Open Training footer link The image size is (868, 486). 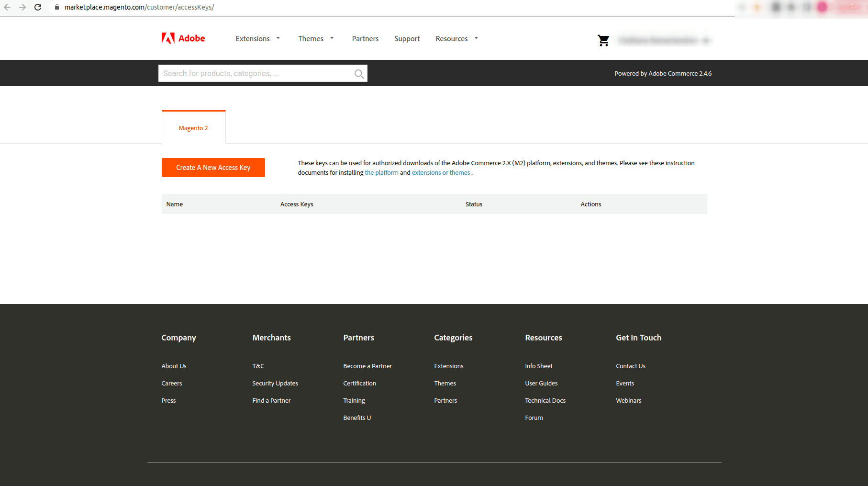point(354,401)
